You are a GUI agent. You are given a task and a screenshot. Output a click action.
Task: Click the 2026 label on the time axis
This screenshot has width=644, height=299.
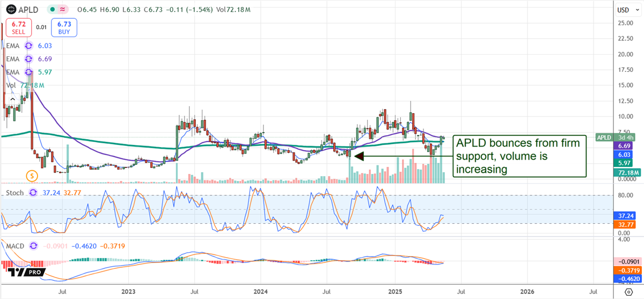(526, 292)
